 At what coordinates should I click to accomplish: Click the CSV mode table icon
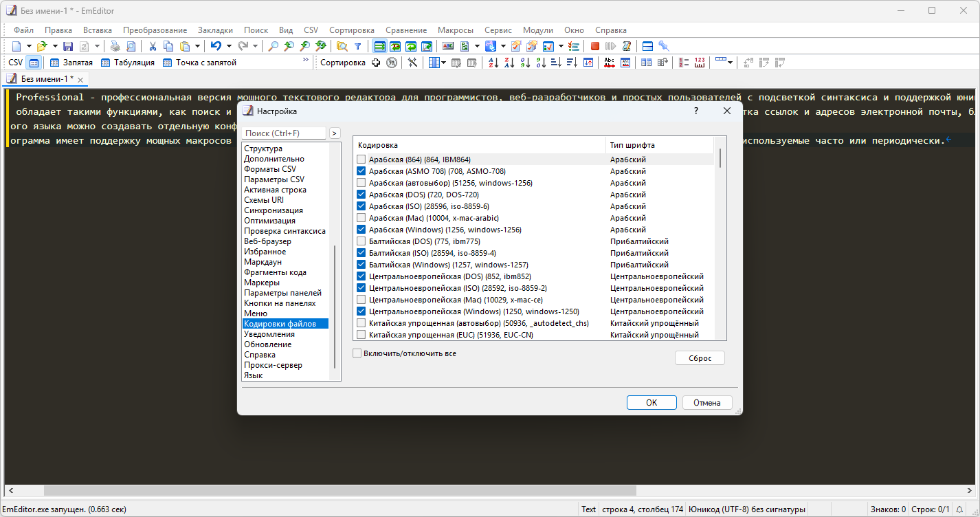(x=34, y=63)
